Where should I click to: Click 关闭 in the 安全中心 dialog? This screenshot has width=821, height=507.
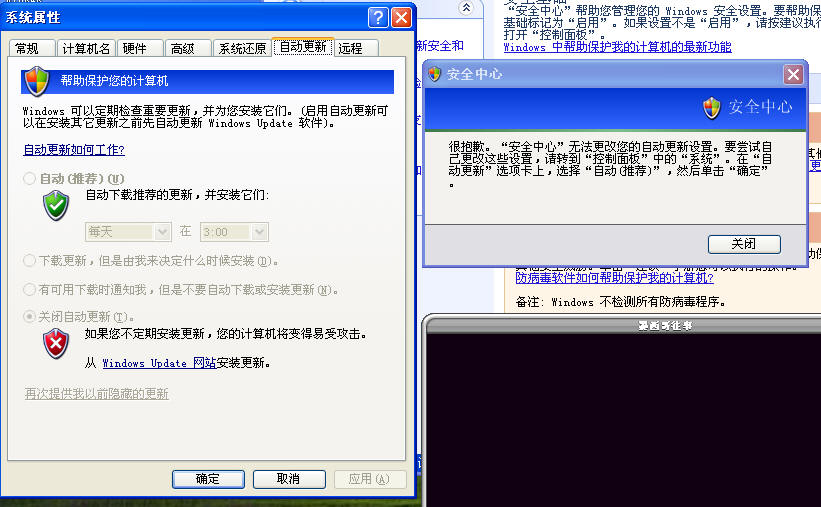744,244
